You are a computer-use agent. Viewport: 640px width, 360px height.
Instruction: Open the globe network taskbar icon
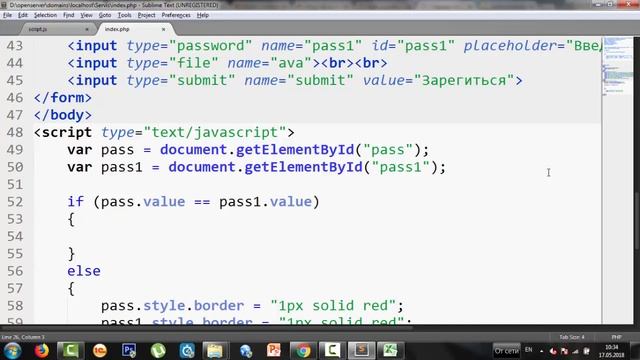click(245, 351)
